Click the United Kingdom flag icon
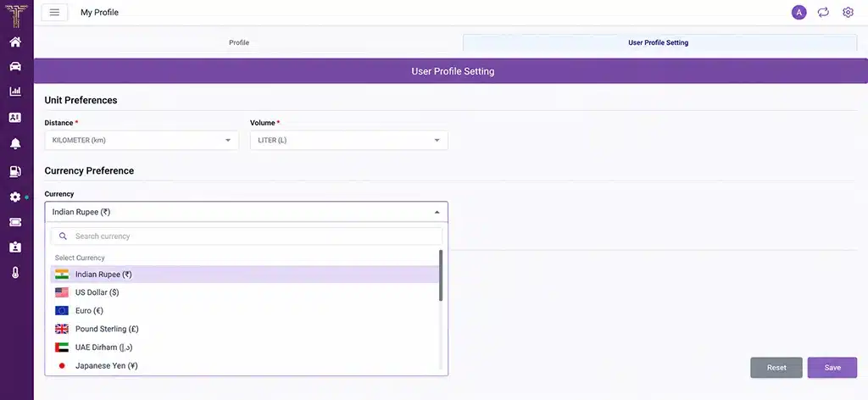 (x=62, y=329)
